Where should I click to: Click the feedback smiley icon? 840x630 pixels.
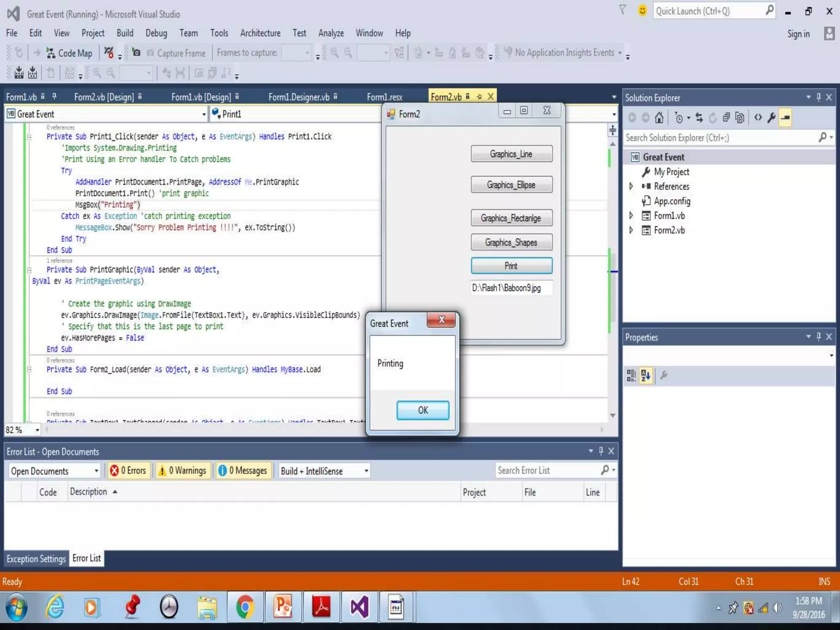coord(642,11)
